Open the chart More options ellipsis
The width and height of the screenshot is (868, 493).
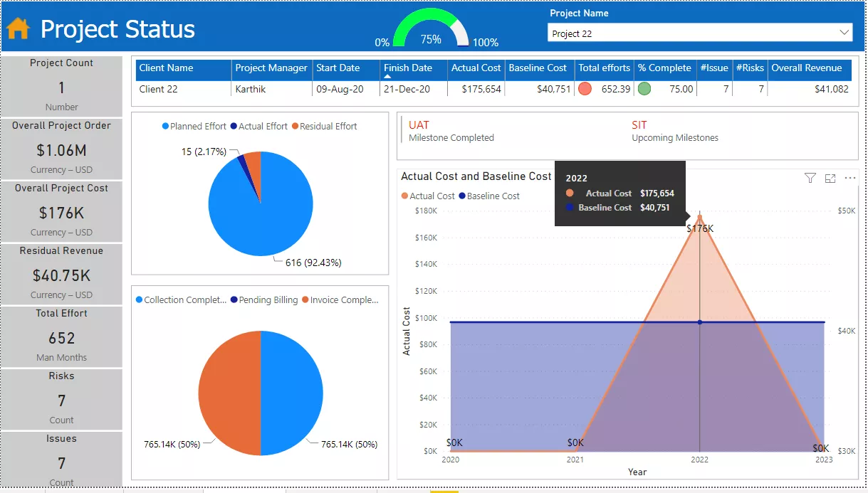coord(849,178)
